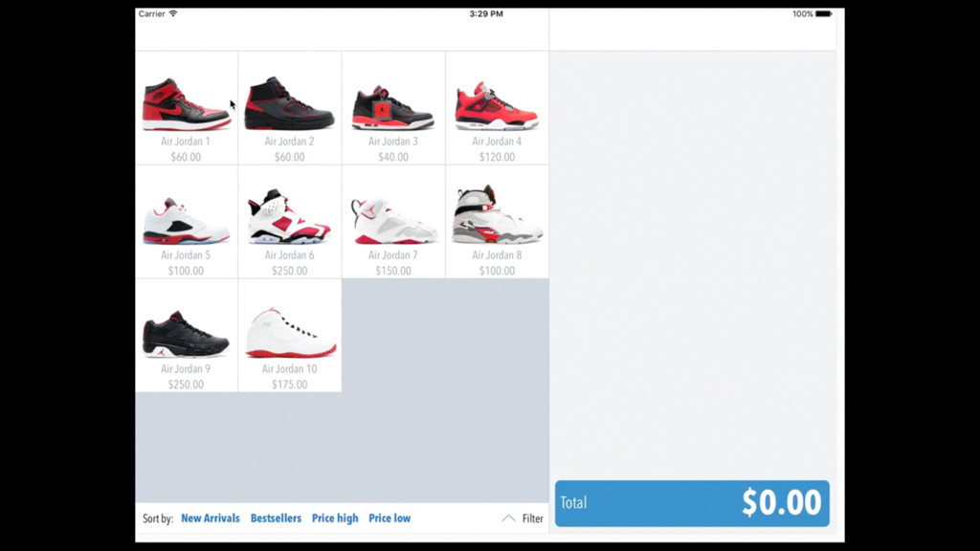The image size is (980, 551).
Task: Click the $120.00 price of Air Jordan 4
Action: pos(497,157)
